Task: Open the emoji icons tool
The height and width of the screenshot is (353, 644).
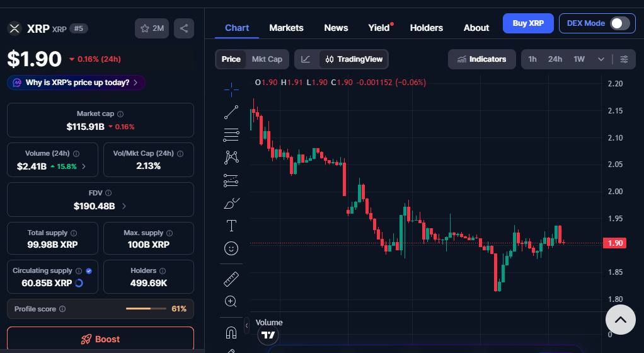Action: coord(231,248)
